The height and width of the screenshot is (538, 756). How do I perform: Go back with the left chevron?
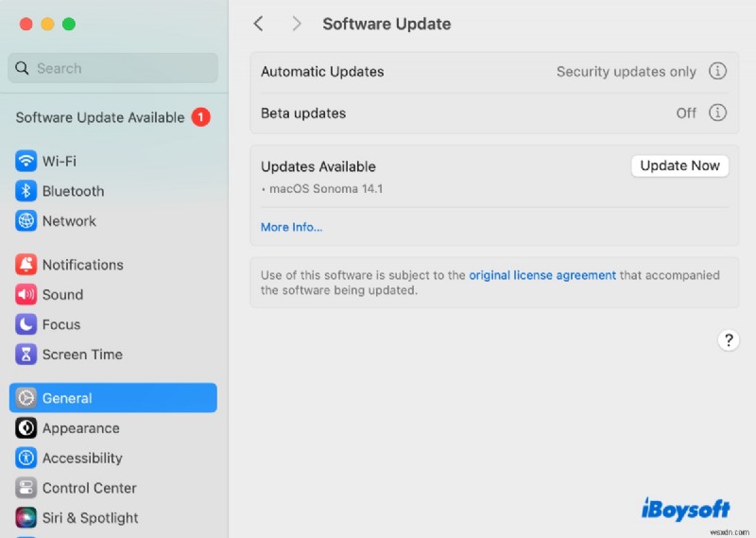tap(258, 23)
